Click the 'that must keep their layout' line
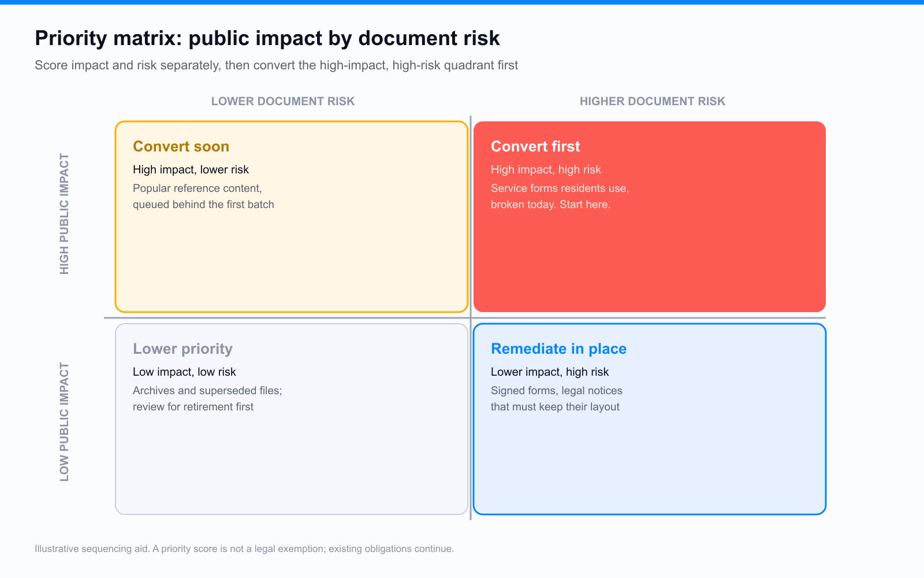 pos(555,406)
